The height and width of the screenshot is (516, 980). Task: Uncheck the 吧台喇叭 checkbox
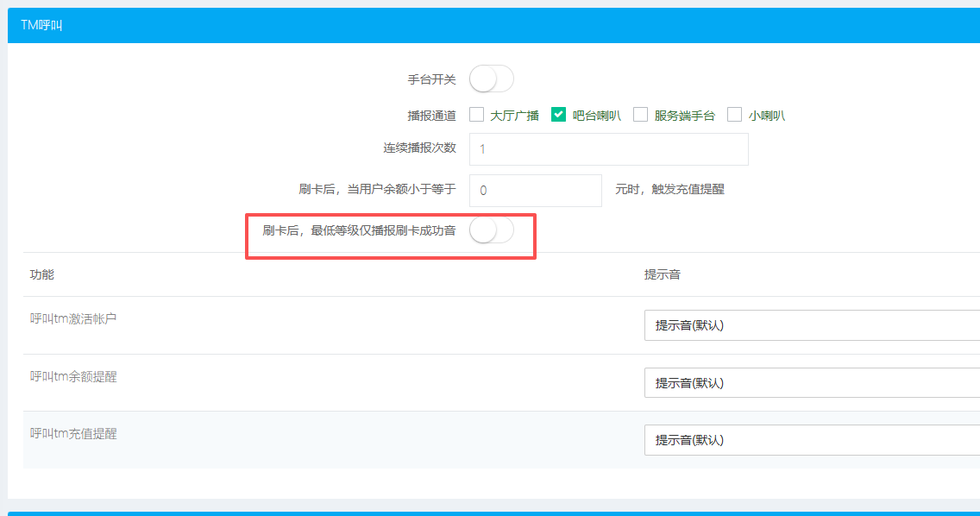[x=558, y=115]
